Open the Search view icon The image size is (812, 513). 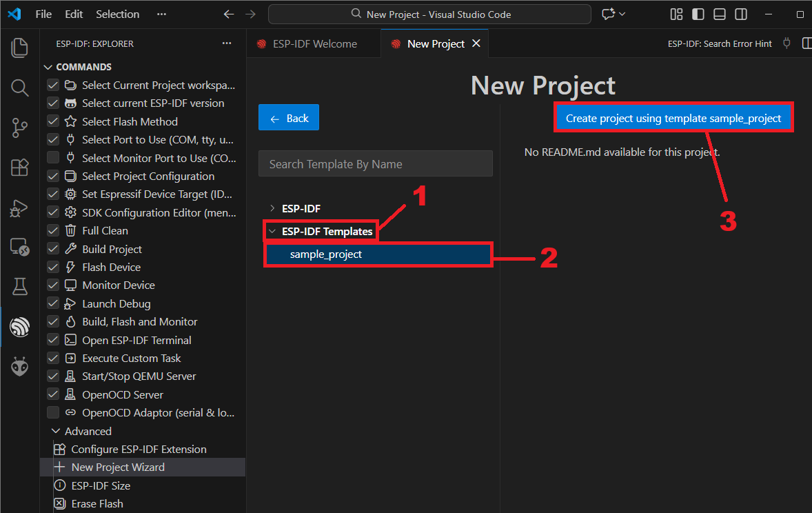[x=19, y=88]
